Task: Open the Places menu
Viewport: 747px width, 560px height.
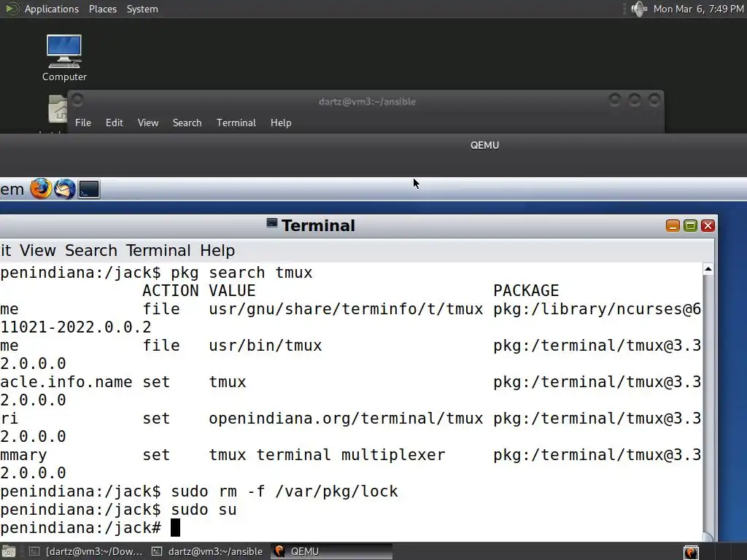Action: tap(102, 9)
